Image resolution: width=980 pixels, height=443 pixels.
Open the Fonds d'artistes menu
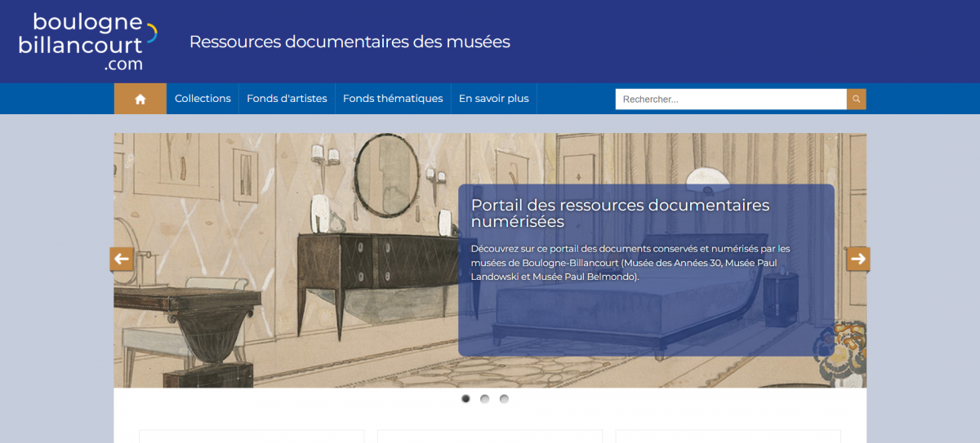[x=287, y=99]
